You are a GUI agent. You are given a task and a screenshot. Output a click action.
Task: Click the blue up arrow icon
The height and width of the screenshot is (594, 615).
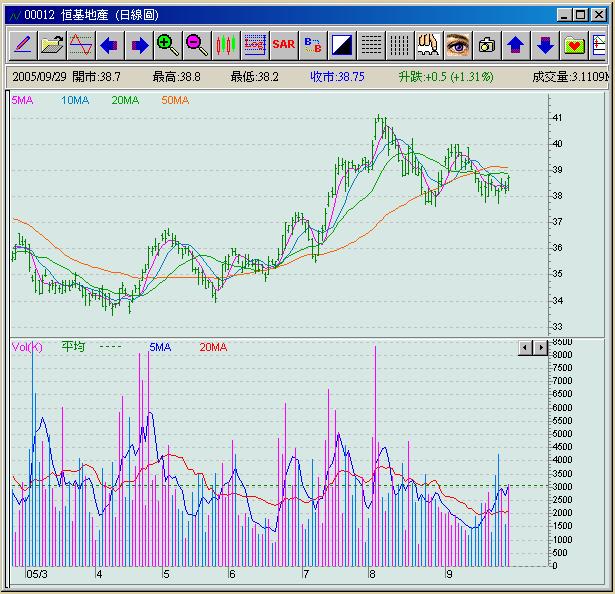click(x=516, y=45)
